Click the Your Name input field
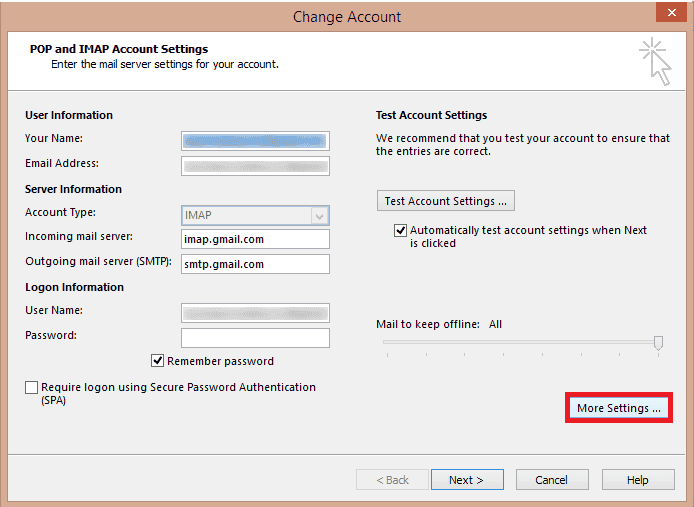Image resolution: width=694 pixels, height=507 pixels. pos(255,140)
